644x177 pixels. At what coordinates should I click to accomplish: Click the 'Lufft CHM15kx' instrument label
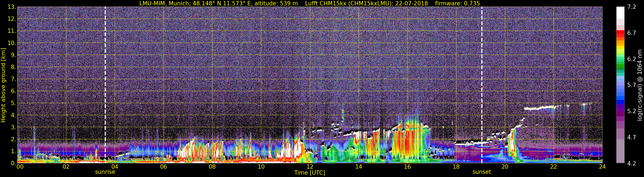[326, 3]
